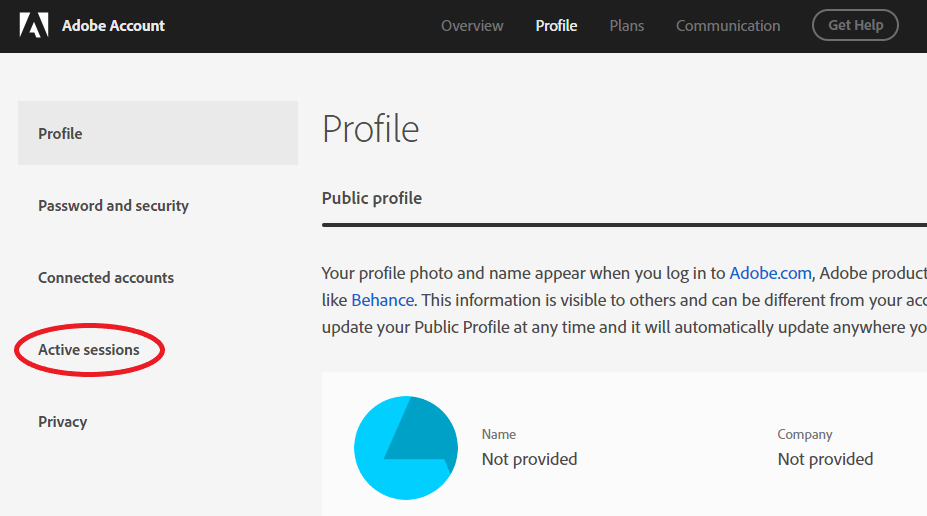Go to the Communication tab

(728, 26)
